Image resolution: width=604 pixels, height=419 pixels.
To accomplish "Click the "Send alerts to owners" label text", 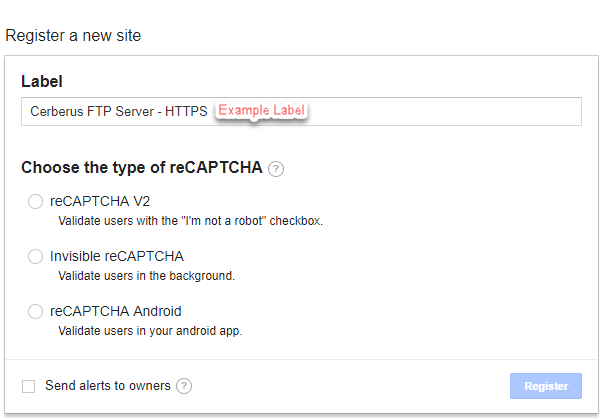I will click(x=108, y=385).
